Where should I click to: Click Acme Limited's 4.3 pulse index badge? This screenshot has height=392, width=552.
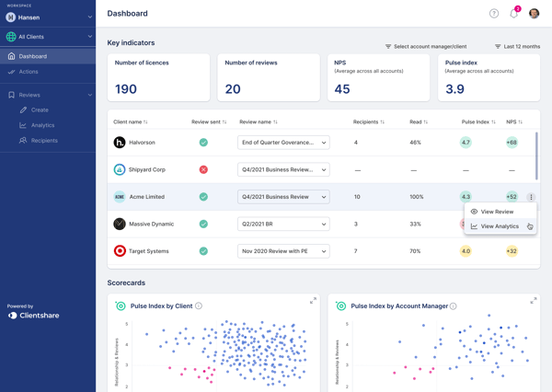[x=466, y=197]
